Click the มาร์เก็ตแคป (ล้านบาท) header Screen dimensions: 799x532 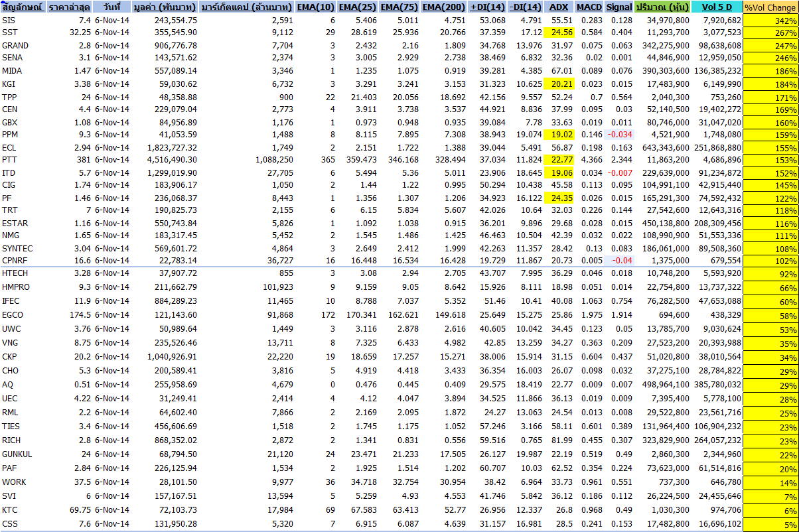coord(247,7)
